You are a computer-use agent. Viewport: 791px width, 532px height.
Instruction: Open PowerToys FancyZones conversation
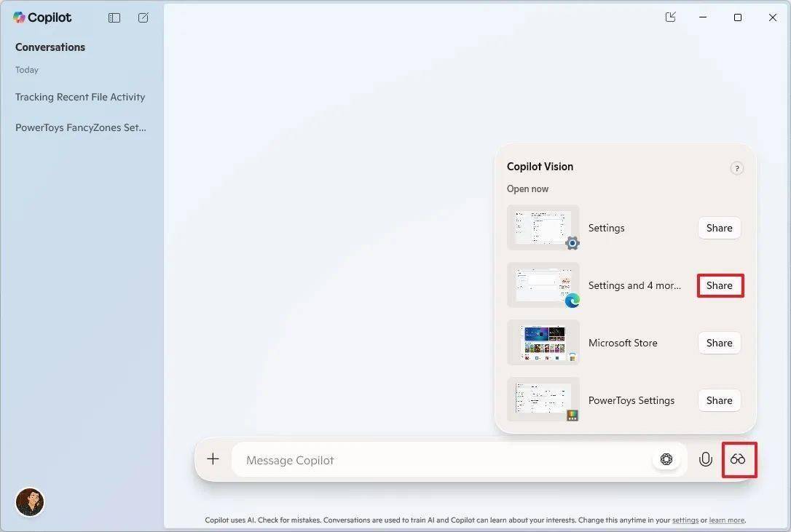[81, 127]
